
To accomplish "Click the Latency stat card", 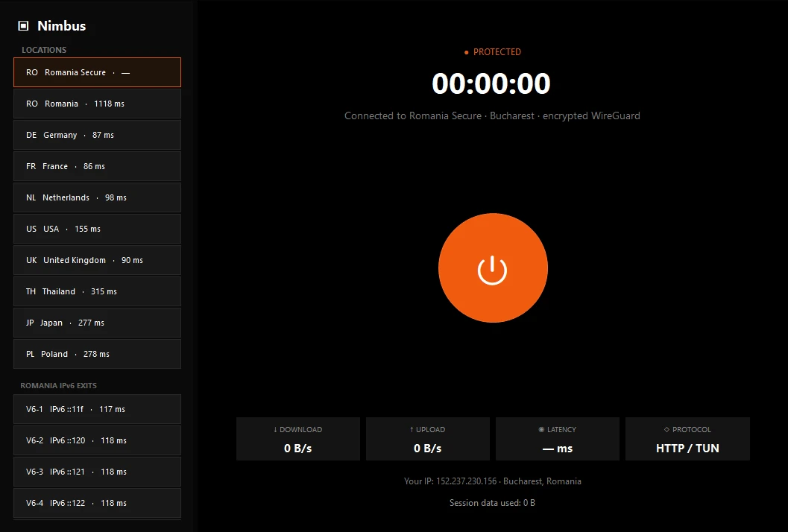I will click(x=558, y=439).
